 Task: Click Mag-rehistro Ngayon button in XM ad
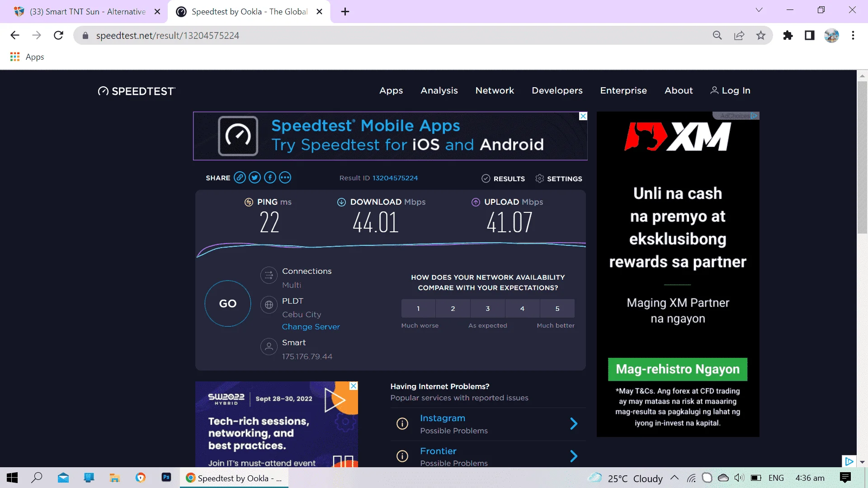pyautogui.click(x=678, y=369)
